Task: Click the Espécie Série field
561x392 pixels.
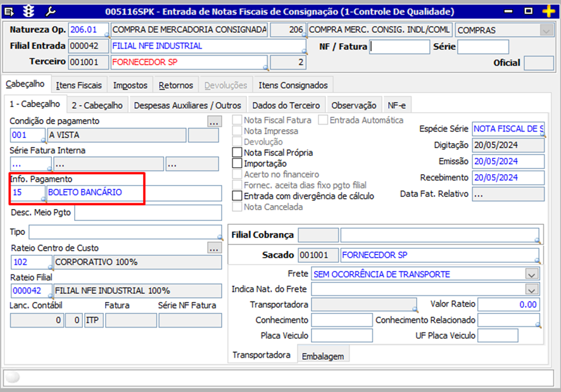Action: (508, 129)
